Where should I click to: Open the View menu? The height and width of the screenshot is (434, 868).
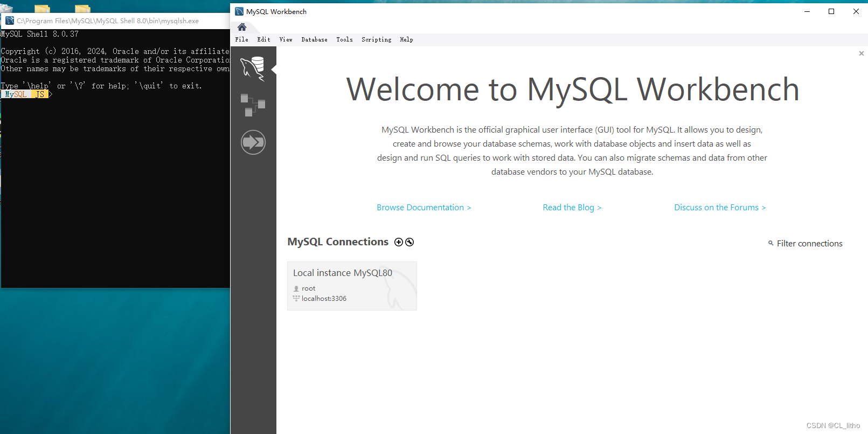[286, 39]
